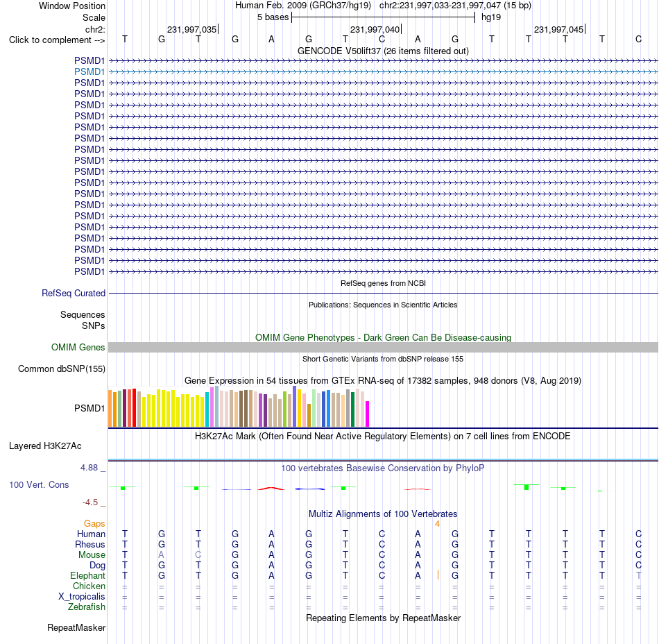This screenshot has width=659, height=644.
Task: Click the PSMD1 label beside GTEx chart
Action: (89, 408)
